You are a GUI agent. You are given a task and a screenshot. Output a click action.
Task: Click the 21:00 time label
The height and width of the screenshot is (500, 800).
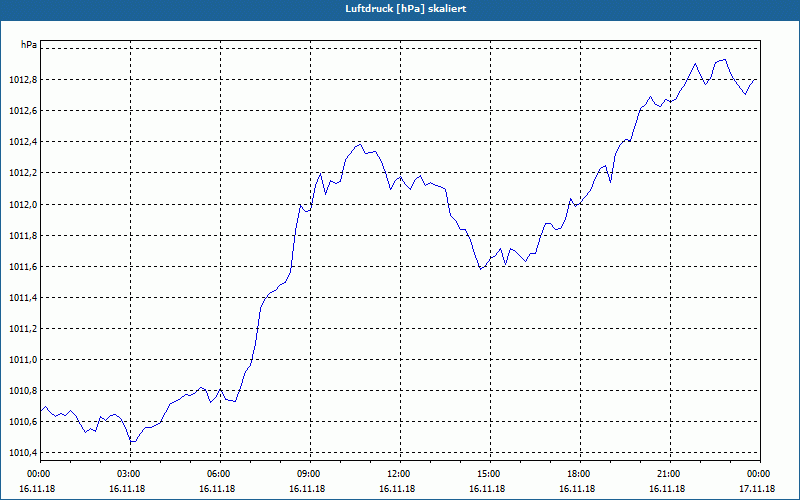[670, 474]
